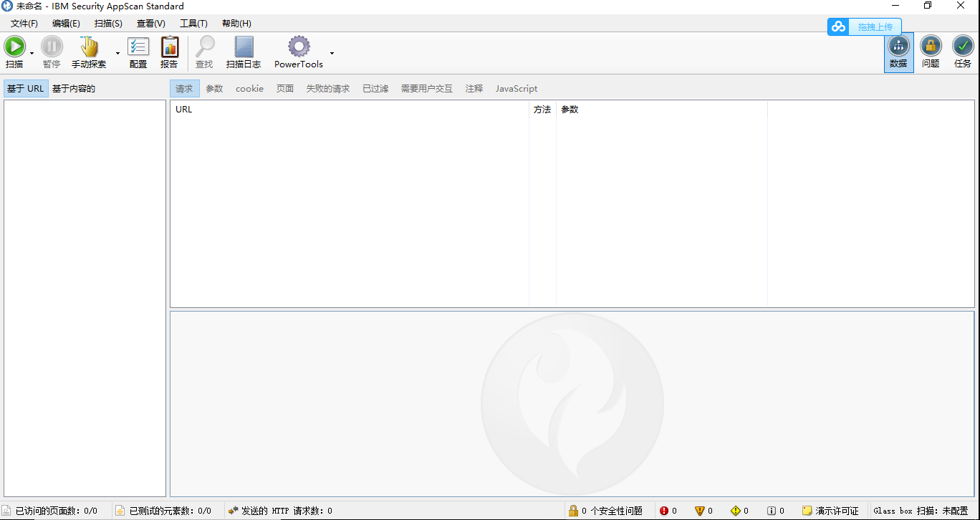Click the '已访问的页面数: 0/0' status text
The height and width of the screenshot is (520, 980).
[x=57, y=511]
